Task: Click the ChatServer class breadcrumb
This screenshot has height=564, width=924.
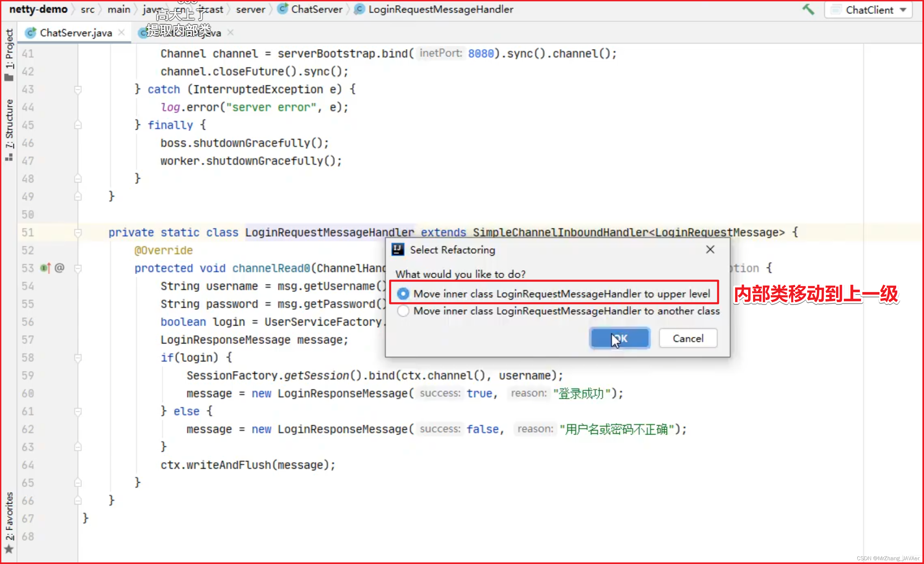Action: point(310,9)
